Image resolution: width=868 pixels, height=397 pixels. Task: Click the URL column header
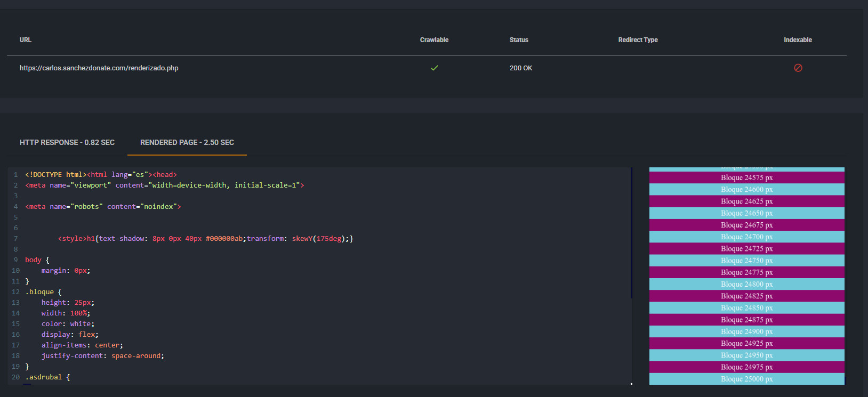tap(26, 40)
